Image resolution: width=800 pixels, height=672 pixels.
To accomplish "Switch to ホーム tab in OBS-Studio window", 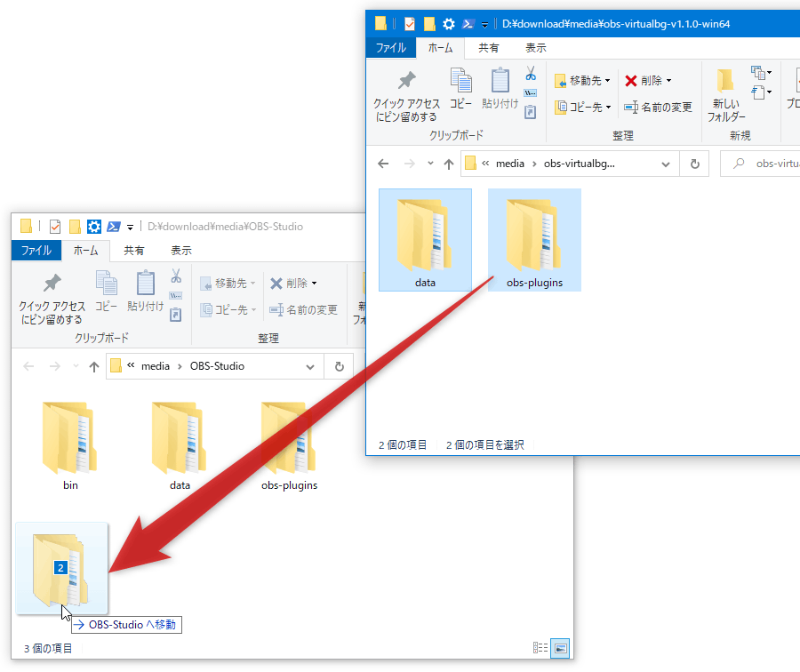I will coord(85,250).
